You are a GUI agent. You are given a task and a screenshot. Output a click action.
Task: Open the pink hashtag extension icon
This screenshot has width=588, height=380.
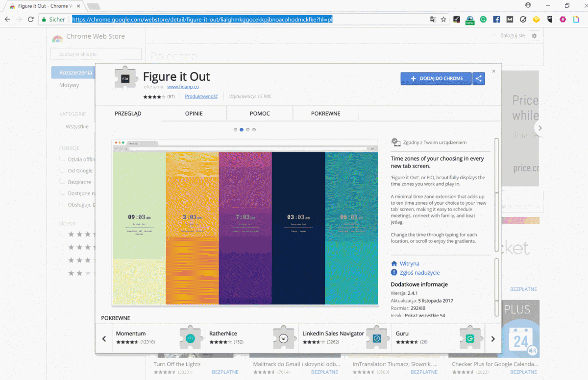[563, 20]
